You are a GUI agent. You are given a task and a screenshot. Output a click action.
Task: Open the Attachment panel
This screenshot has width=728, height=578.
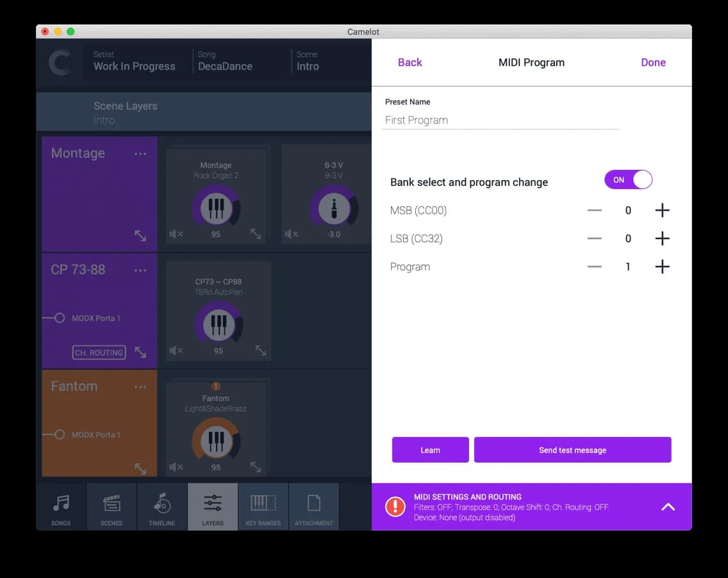pyautogui.click(x=314, y=506)
